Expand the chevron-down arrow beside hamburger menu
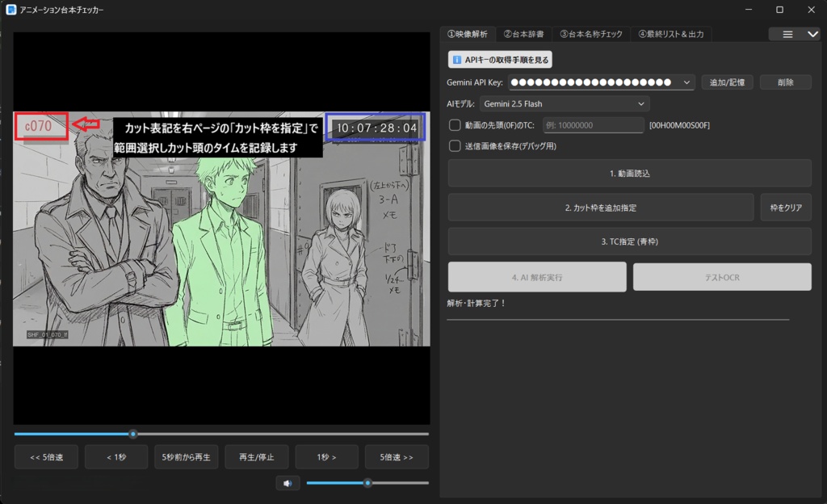 point(812,34)
